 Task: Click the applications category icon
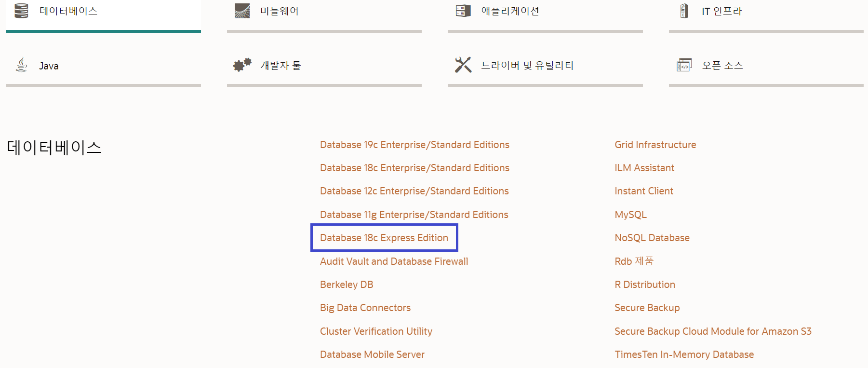463,11
